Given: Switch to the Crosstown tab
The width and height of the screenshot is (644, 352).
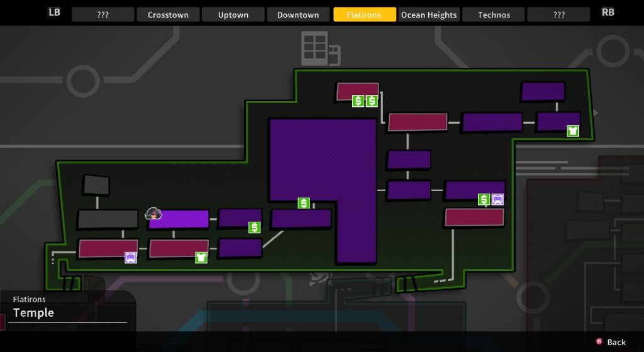Looking at the screenshot, I should tap(168, 14).
